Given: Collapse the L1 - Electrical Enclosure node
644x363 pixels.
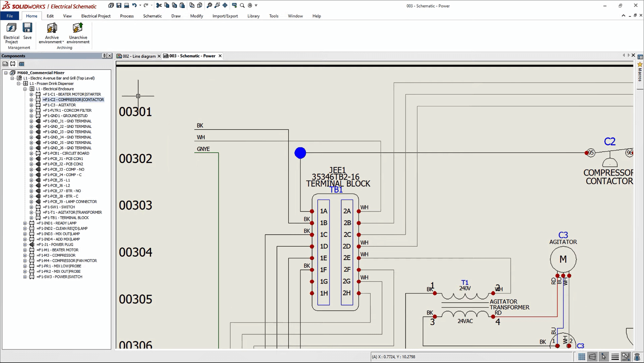Looking at the screenshot, I should (25, 89).
